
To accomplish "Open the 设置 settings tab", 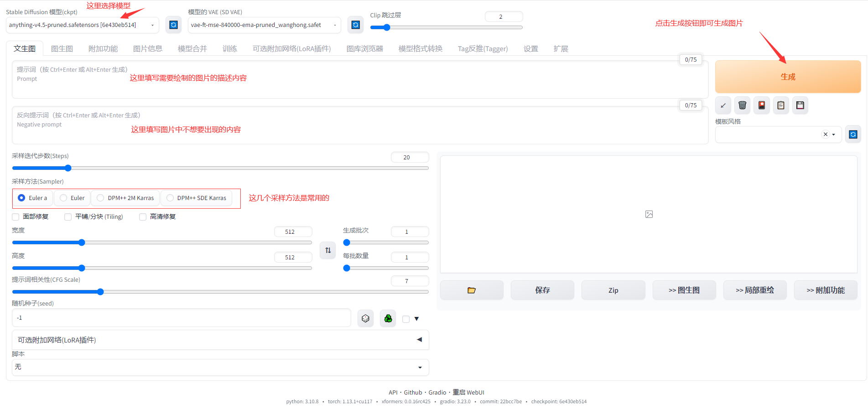I will click(530, 48).
